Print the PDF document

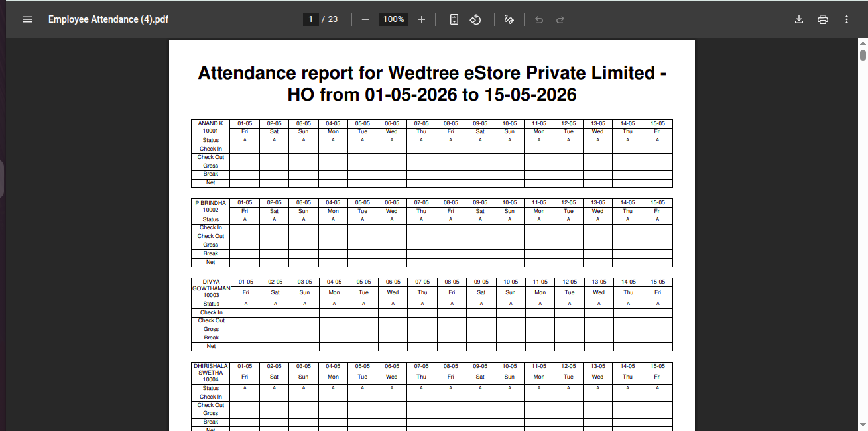(x=823, y=19)
